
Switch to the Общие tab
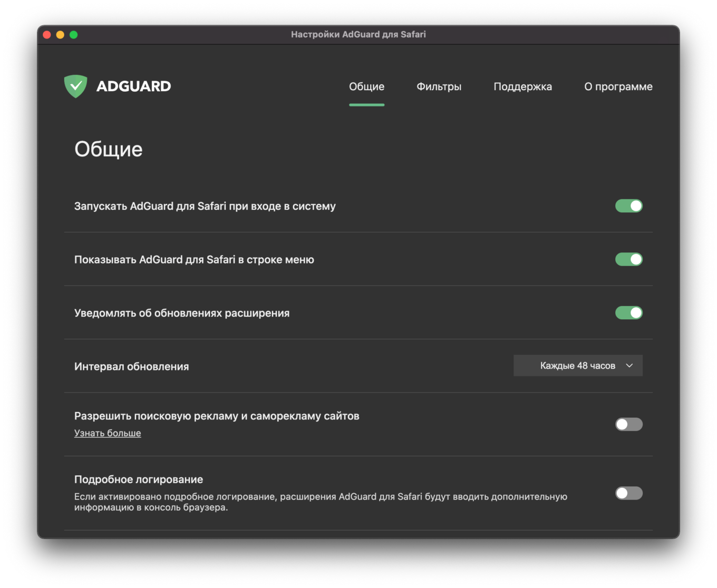[x=366, y=86]
